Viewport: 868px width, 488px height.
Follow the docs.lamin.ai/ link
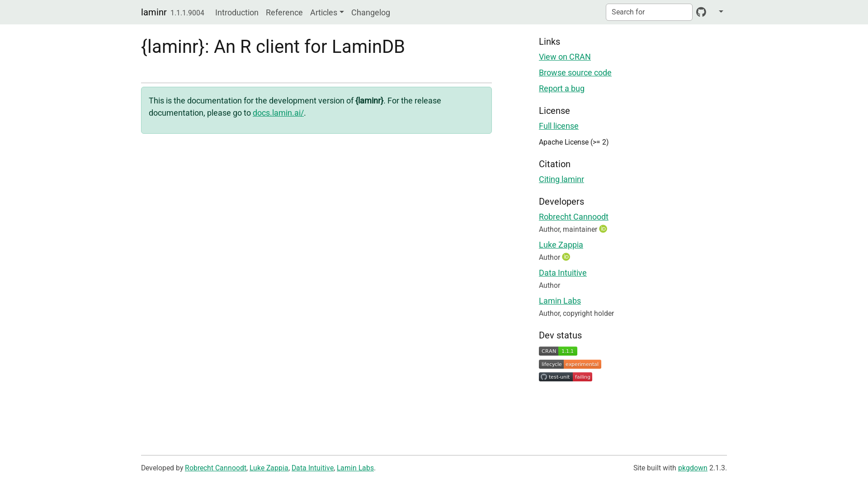(278, 113)
